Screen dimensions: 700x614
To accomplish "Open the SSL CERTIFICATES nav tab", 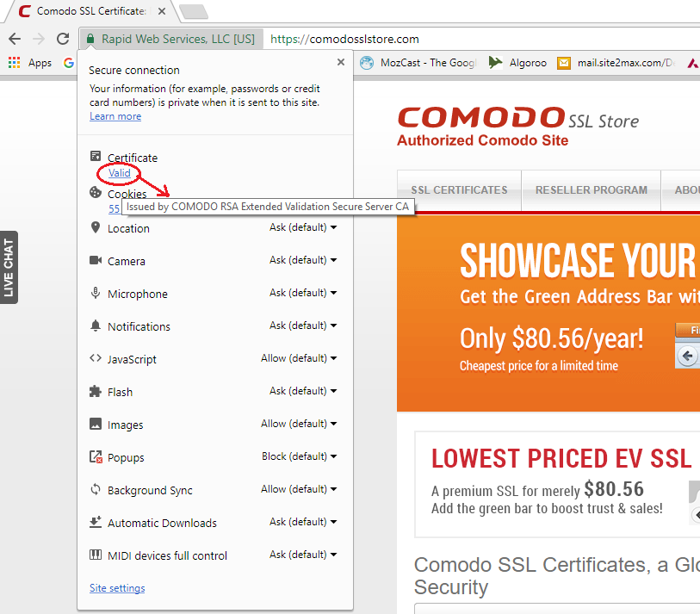I will [x=459, y=190].
